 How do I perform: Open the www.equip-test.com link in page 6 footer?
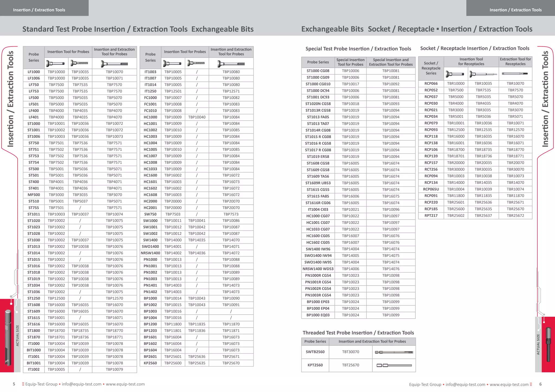click(x=509, y=384)
